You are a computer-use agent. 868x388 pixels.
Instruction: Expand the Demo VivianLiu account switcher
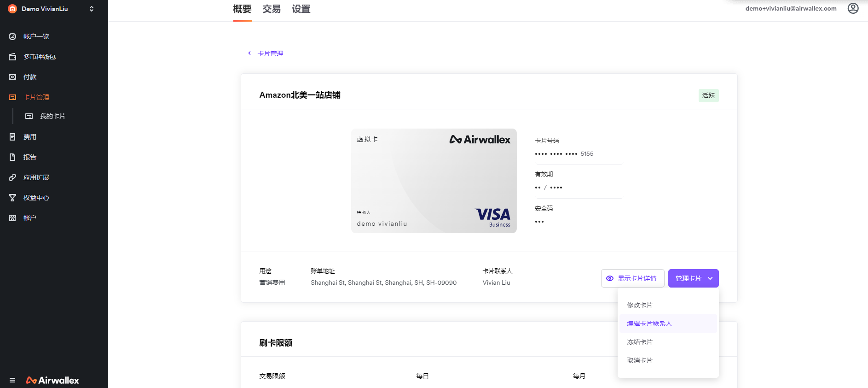[92, 9]
